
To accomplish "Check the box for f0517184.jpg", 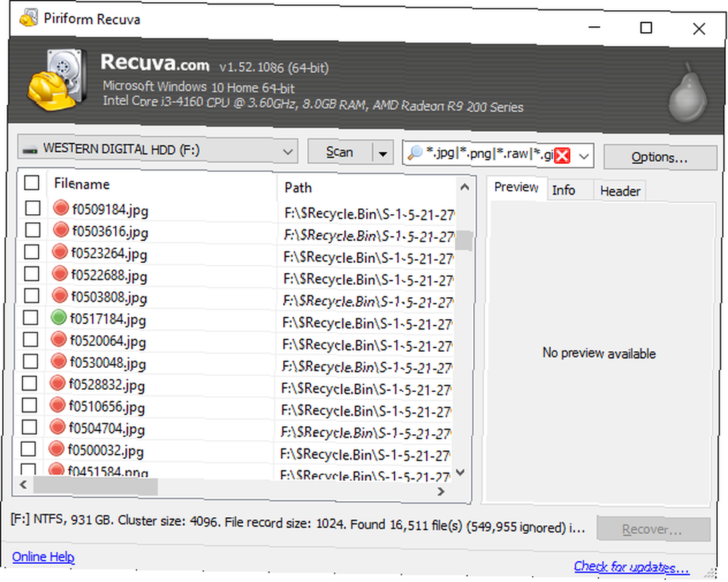I will click(x=31, y=318).
